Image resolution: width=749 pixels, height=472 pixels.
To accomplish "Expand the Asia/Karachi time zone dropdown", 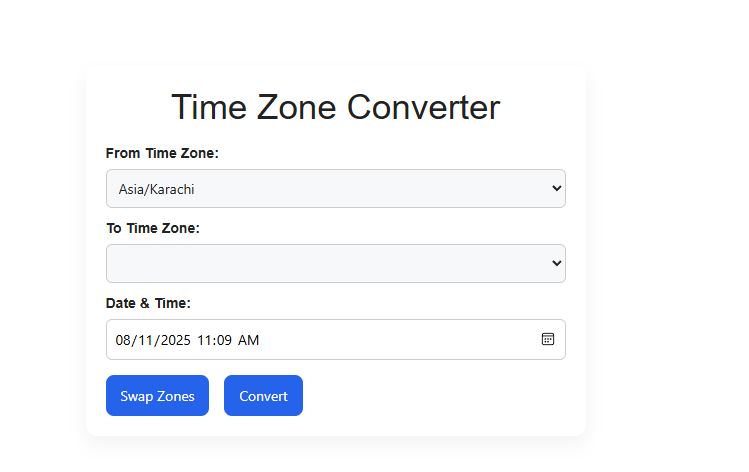I will (336, 189).
